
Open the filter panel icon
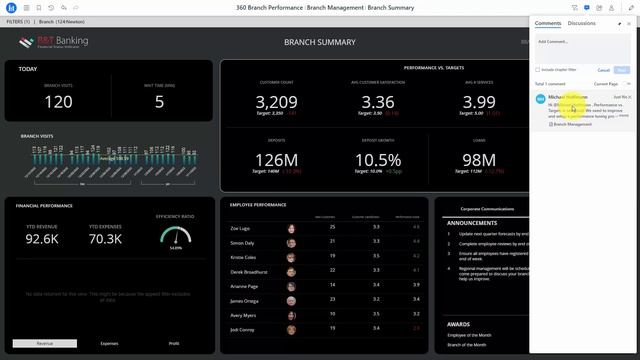pyautogui.click(x=575, y=8)
